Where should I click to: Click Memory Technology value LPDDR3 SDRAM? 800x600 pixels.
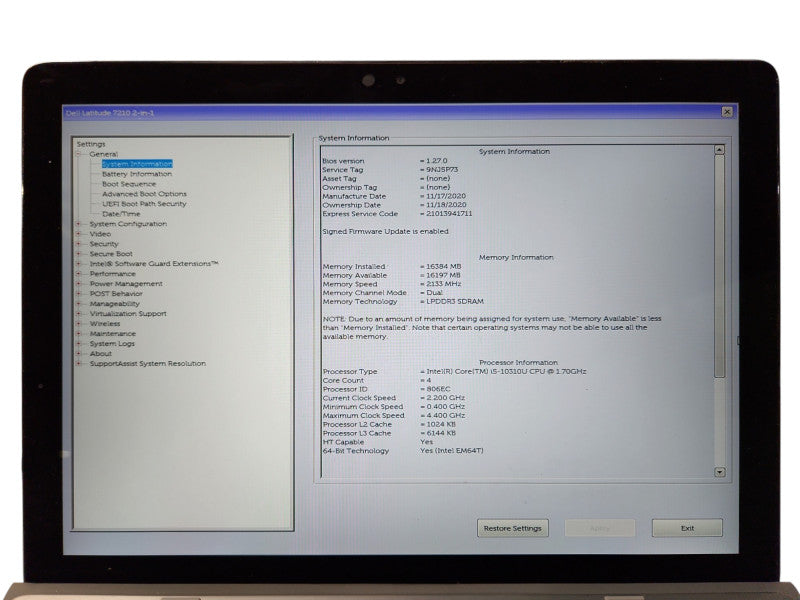coord(455,302)
